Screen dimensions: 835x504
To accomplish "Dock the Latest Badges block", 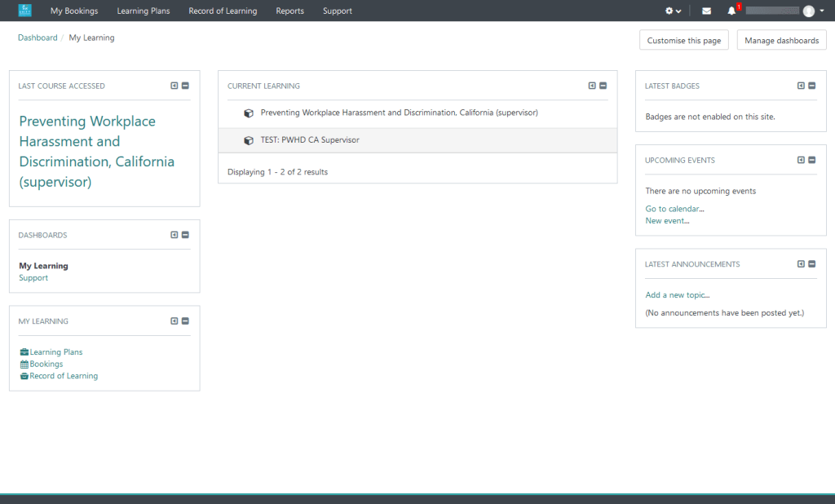I will 801,86.
